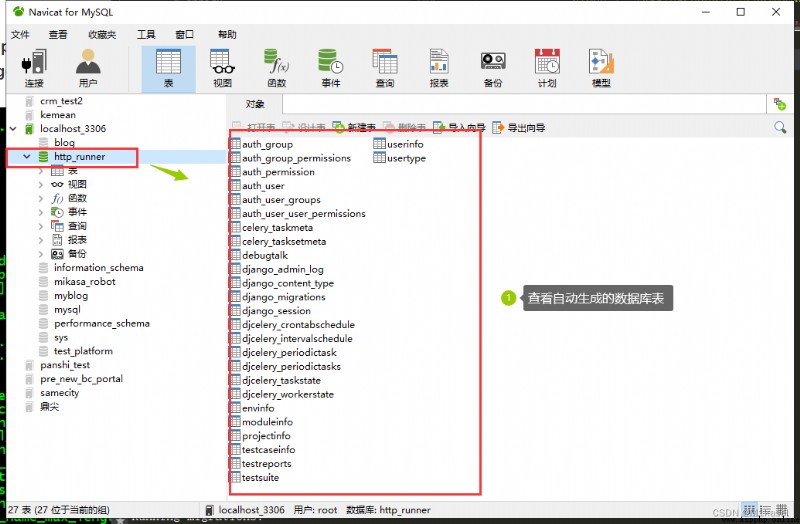Expand the 函数 functions tree node
800x524 pixels.
click(x=41, y=198)
